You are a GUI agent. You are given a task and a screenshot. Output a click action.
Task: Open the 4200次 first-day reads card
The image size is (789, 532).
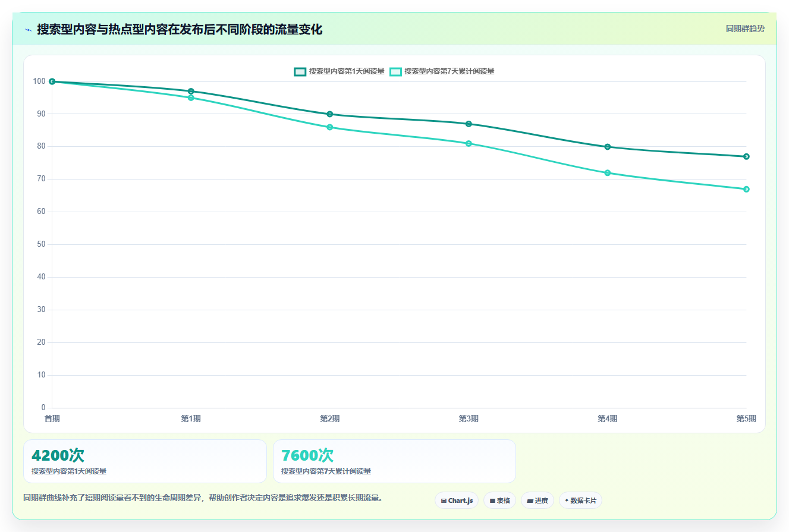pos(145,461)
